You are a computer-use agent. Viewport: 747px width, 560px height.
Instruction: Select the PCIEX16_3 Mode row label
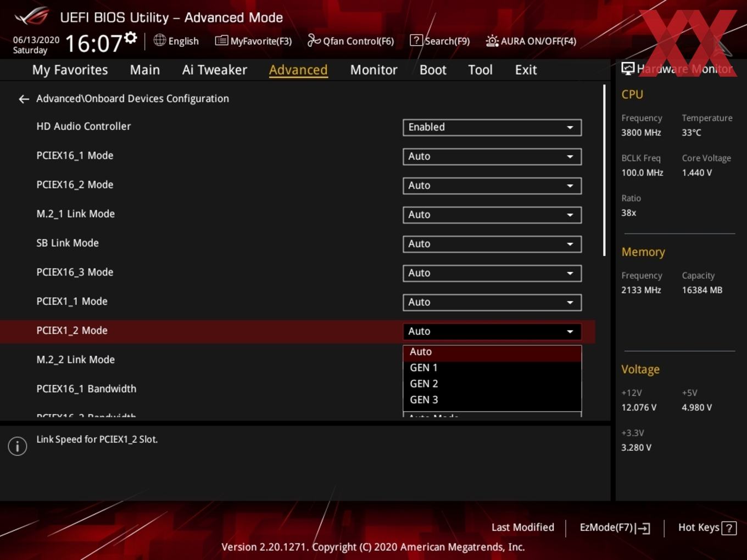(75, 272)
